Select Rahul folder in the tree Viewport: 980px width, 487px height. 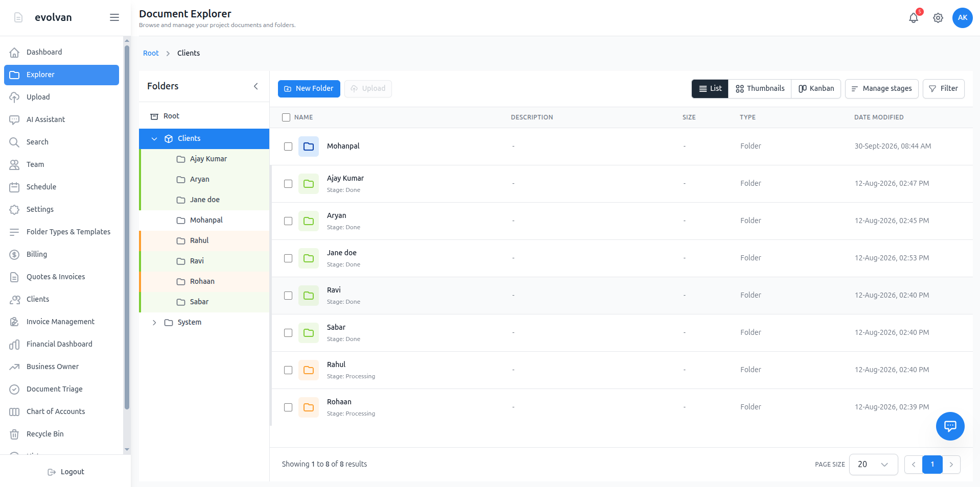coord(204,241)
